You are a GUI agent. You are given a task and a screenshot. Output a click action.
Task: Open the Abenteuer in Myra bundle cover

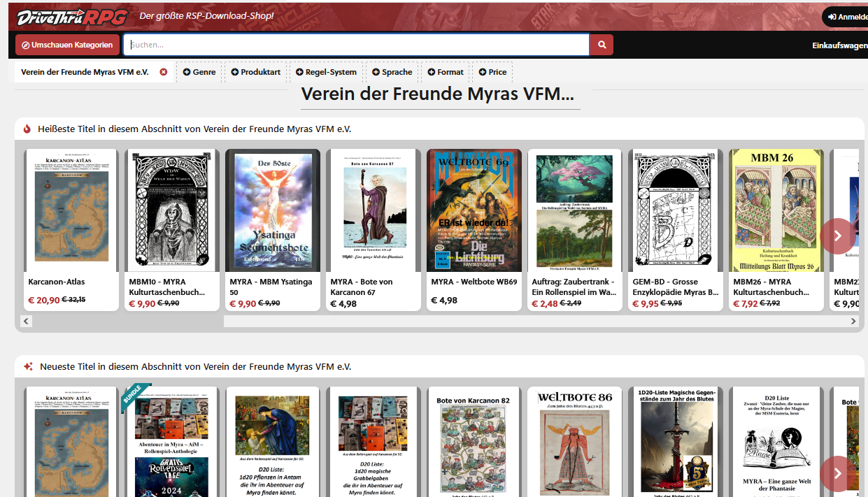pyautogui.click(x=172, y=442)
